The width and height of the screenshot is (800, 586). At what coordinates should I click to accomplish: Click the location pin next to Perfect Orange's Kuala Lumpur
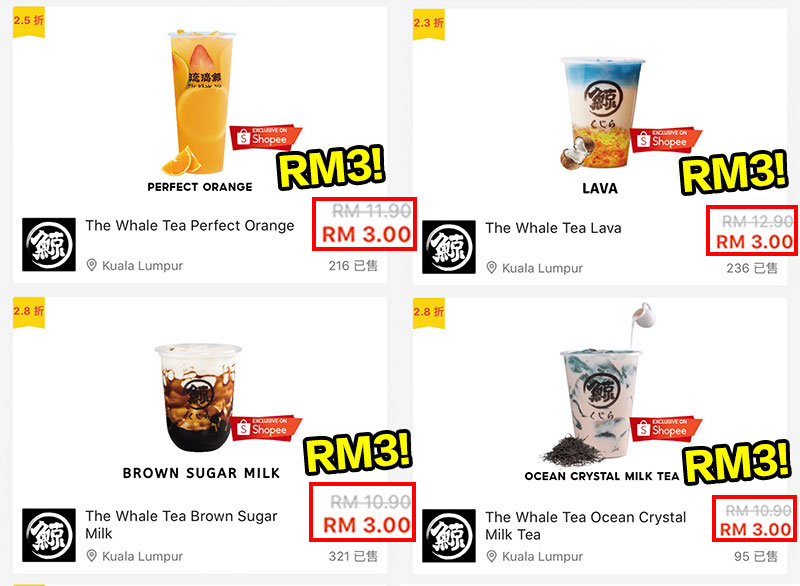pos(91,265)
